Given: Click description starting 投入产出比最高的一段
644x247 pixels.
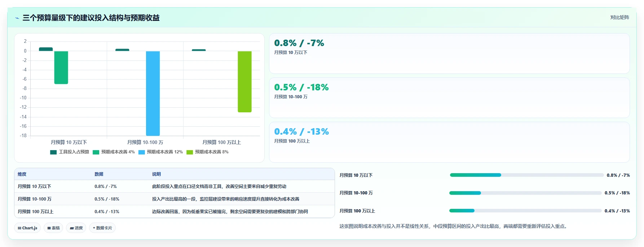Looking at the screenshot, I should pos(226,199).
